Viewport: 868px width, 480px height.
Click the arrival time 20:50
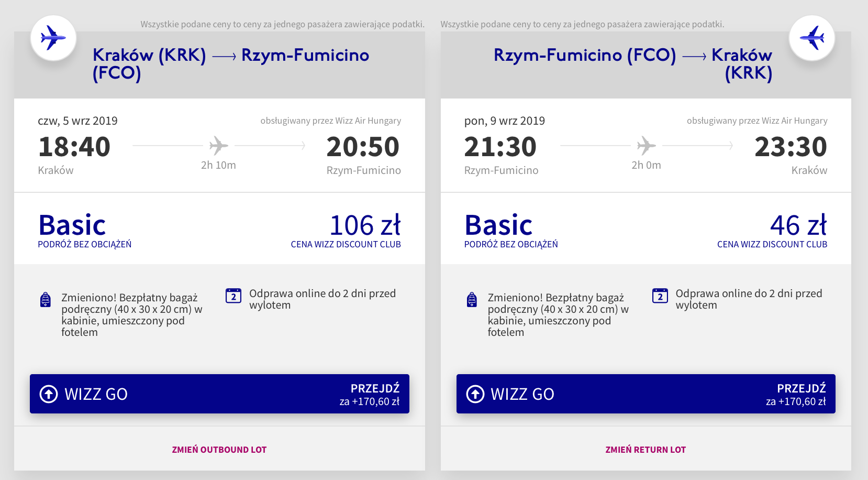click(363, 147)
